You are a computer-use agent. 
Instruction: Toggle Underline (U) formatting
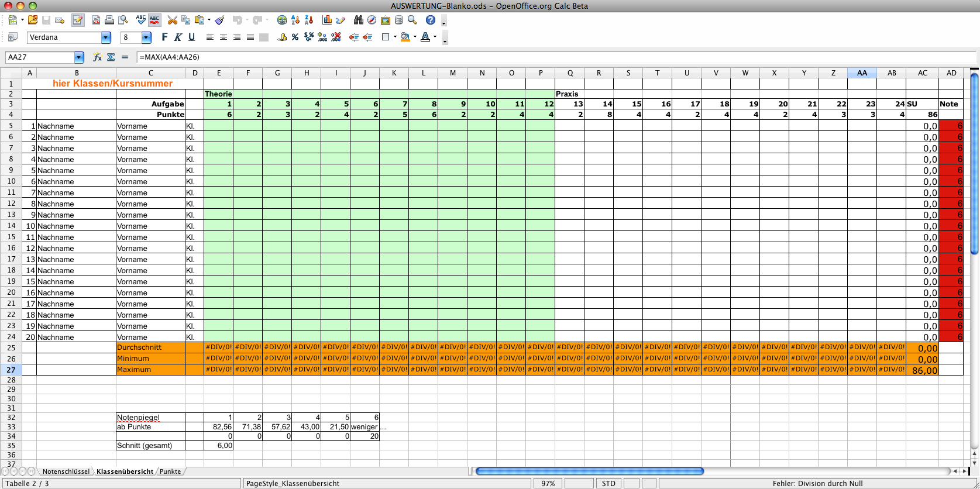tap(191, 37)
